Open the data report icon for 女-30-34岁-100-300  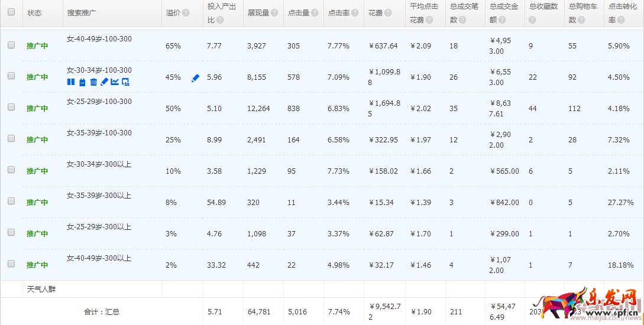(x=125, y=82)
